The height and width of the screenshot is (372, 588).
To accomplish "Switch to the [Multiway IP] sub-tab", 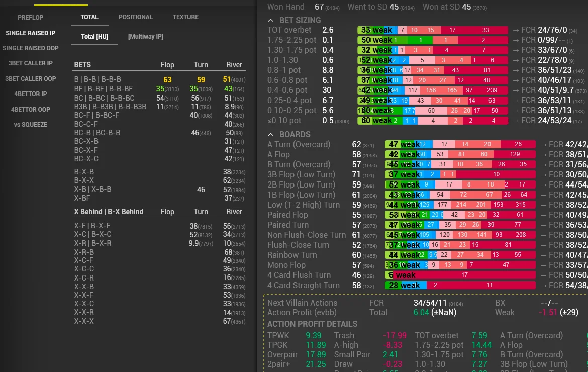I will 145,37.
